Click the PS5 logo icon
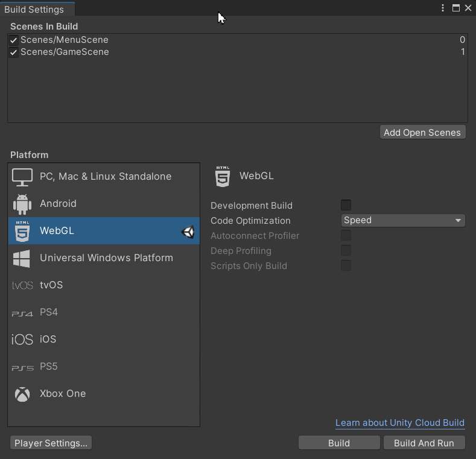476x459 pixels. [x=22, y=368]
